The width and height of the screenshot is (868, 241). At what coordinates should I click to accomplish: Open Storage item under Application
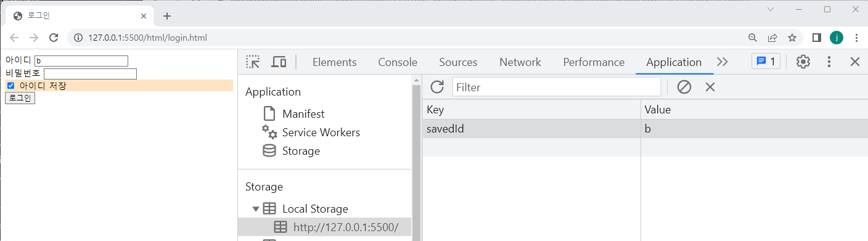click(x=291, y=151)
